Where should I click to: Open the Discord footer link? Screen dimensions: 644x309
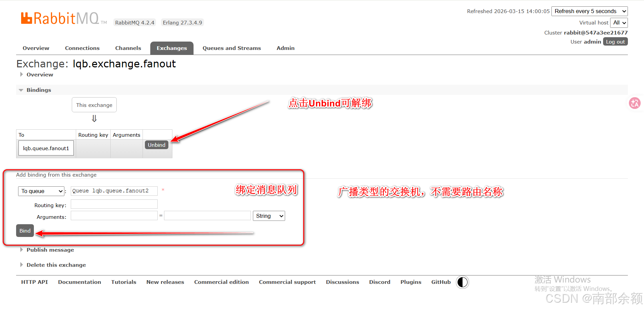pyautogui.click(x=380, y=282)
